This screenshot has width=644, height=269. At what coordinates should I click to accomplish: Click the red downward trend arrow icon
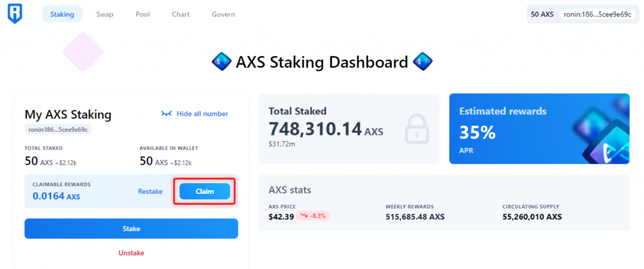pyautogui.click(x=304, y=216)
